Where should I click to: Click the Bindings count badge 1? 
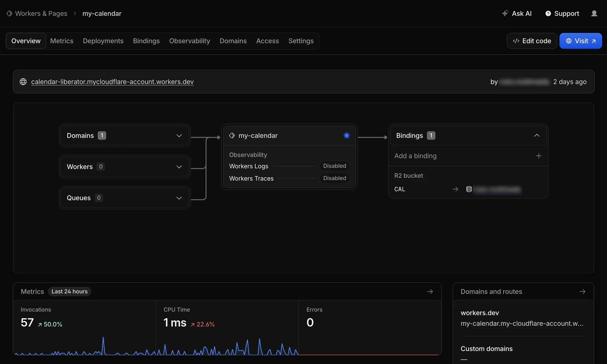pos(431,135)
